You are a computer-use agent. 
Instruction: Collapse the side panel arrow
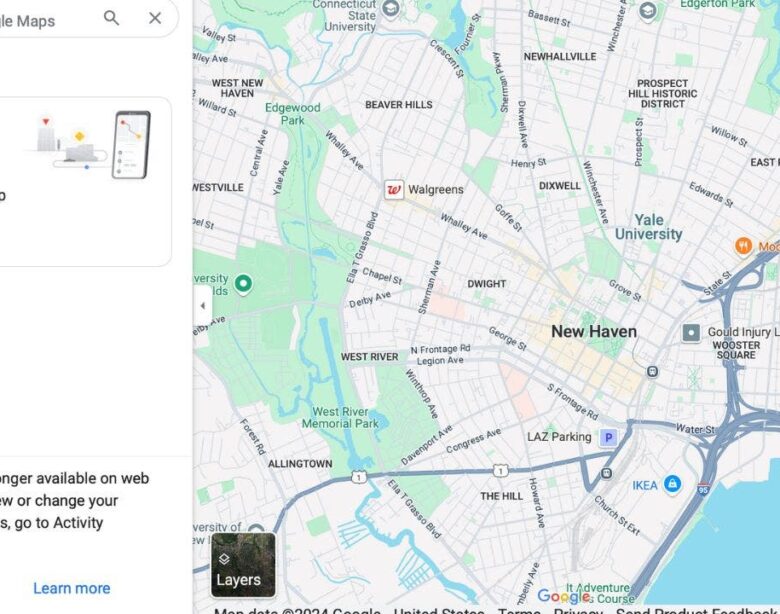click(202, 306)
